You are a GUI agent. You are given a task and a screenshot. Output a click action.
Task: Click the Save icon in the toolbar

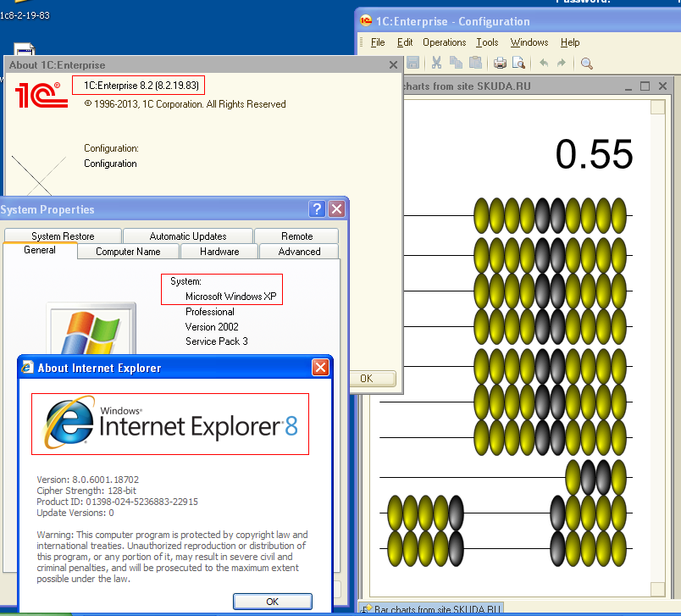click(x=413, y=63)
